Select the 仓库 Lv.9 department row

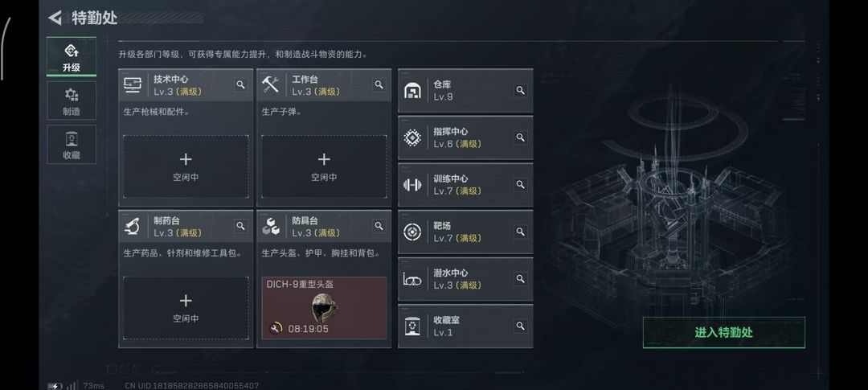click(x=465, y=90)
